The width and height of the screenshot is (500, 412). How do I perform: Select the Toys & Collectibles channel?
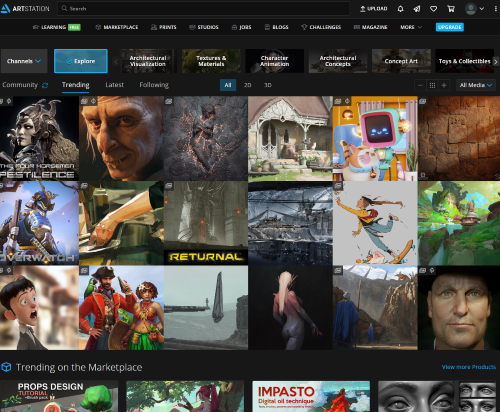click(464, 61)
